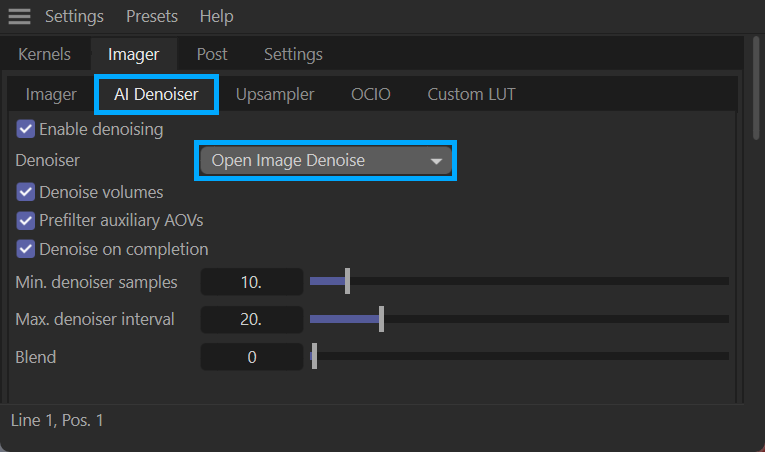The image size is (765, 452).
Task: Open the Upsampler sub-tab
Action: click(275, 95)
